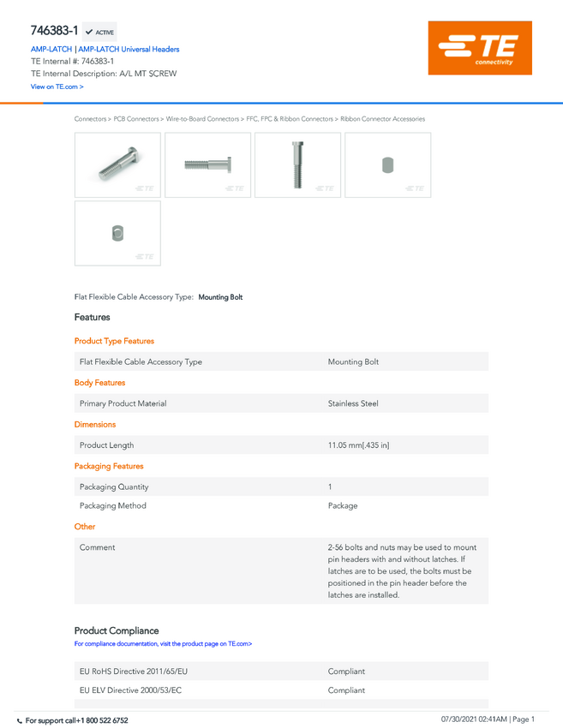563x728 pixels.
Task: Select the angled bolt thumbnail
Action: click(x=117, y=164)
